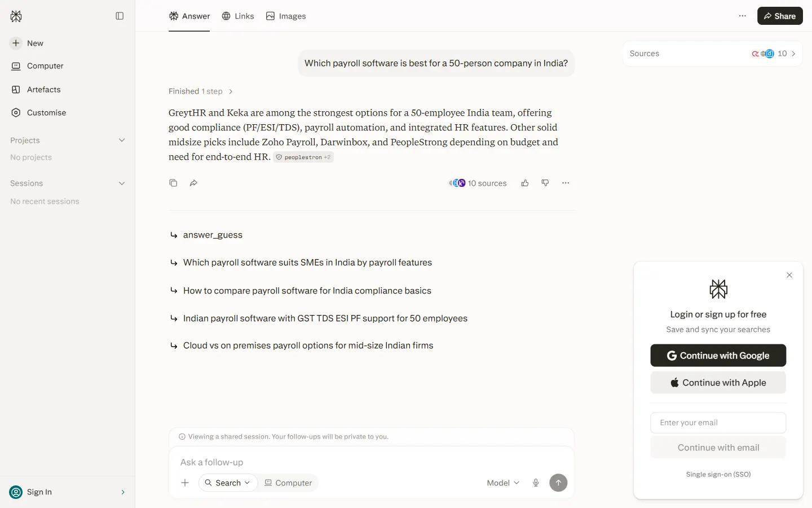Add attachment with the plus icon
The width and height of the screenshot is (812, 508).
tap(185, 483)
